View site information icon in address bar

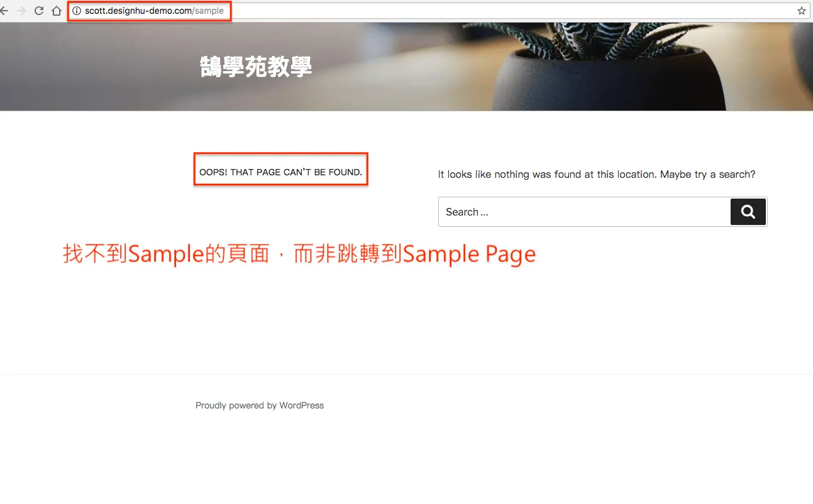click(x=77, y=11)
